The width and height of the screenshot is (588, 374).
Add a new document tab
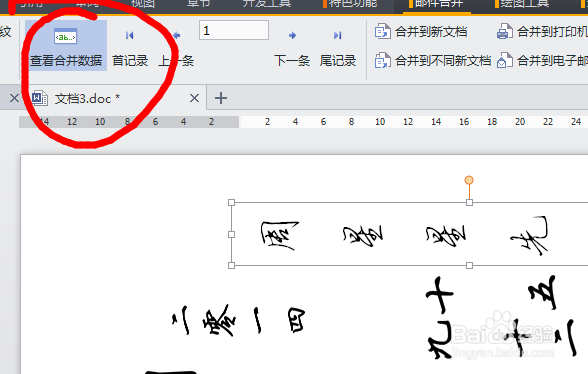tap(221, 98)
